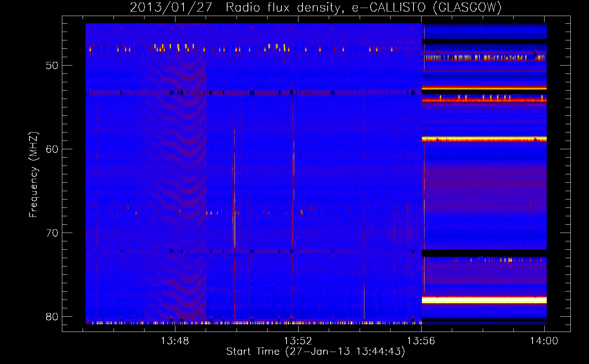
Task: Click the 14:00 time tick label
Action: tap(544, 341)
